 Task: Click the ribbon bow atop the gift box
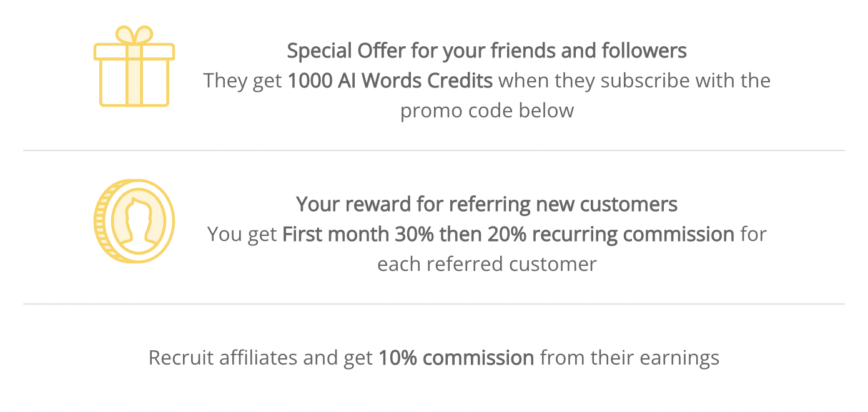click(x=134, y=35)
